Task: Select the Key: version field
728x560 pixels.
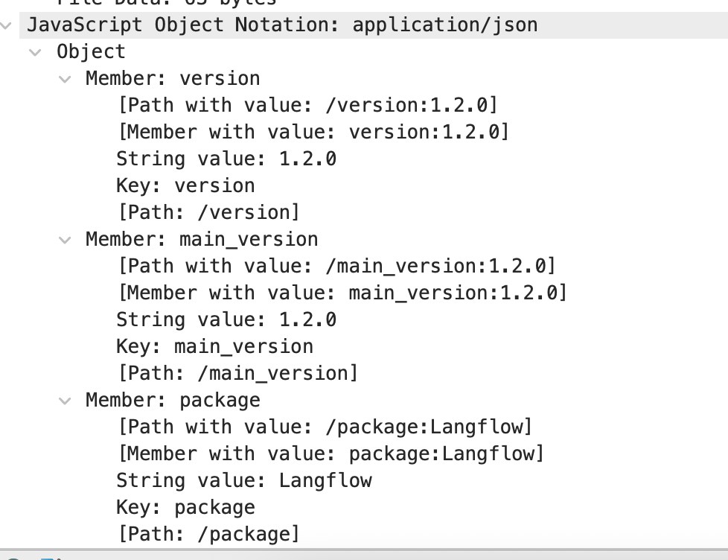Action: click(x=185, y=185)
